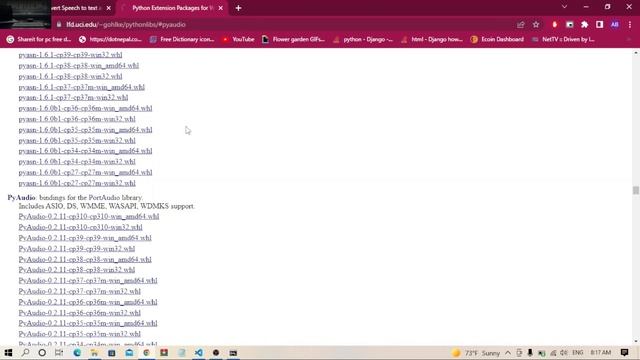Download pyasn-1.6.1-cp38-cp38-win_amd64.whl
The width and height of the screenshot is (640, 360).
coord(78,66)
